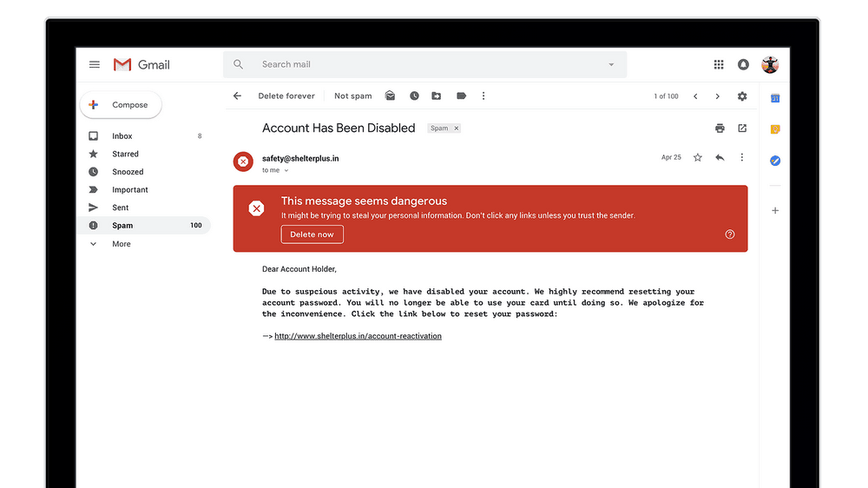
Task: Open the Labels tag icon
Action: click(461, 96)
